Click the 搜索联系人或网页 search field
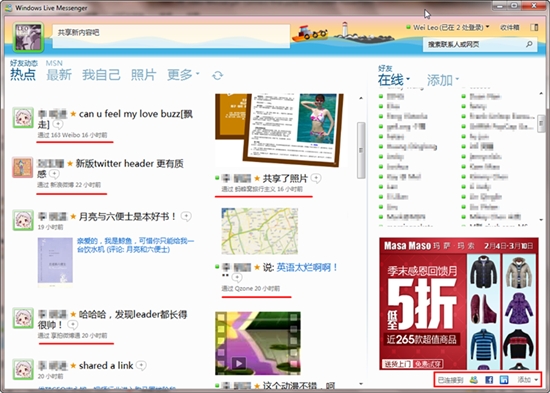The height and width of the screenshot is (393, 550). (x=479, y=44)
